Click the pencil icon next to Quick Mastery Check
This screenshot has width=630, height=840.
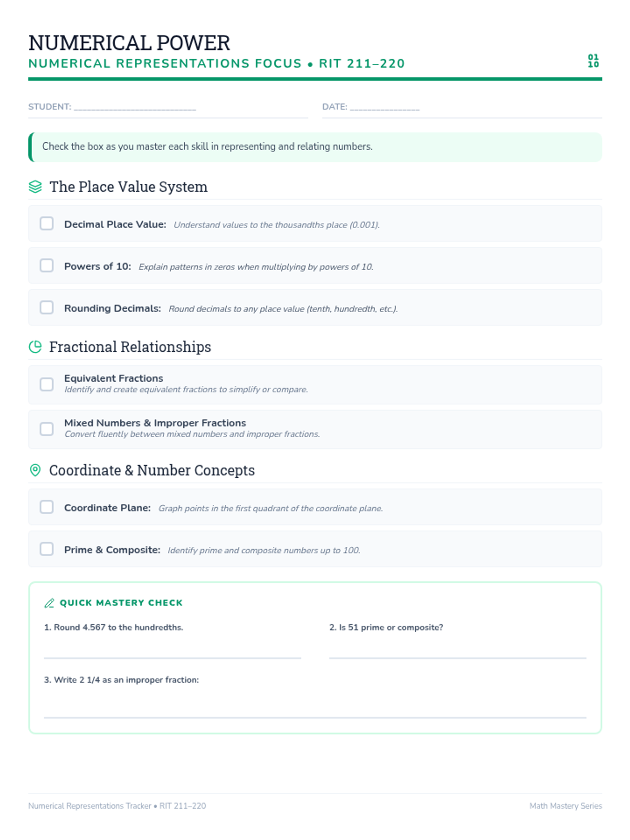pos(49,603)
